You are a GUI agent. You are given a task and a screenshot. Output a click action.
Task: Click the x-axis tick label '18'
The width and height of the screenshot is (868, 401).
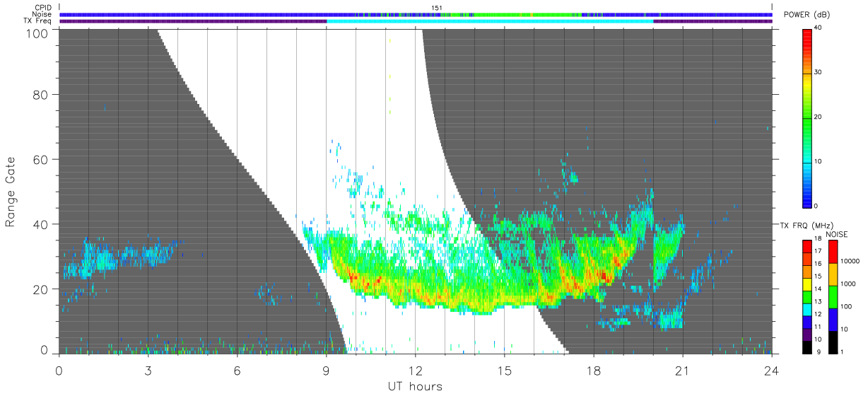[x=594, y=369]
